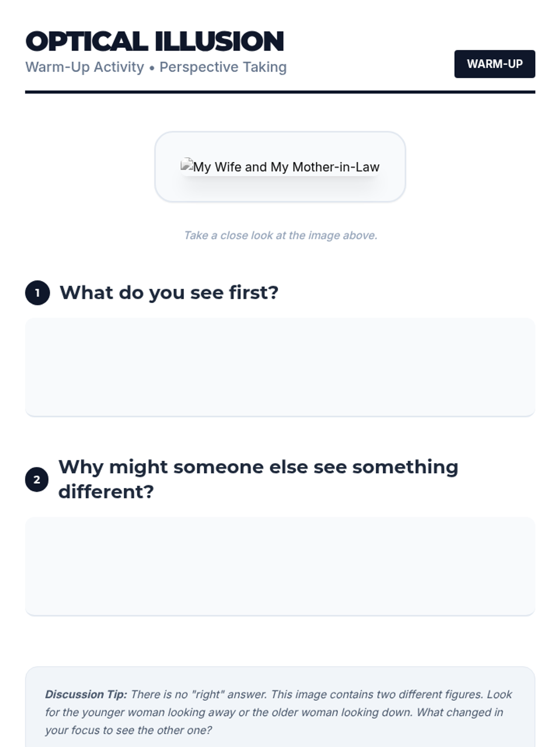Image resolution: width=560 pixels, height=747 pixels.
Task: Click the Discussion Tip label
Action: [x=86, y=694]
